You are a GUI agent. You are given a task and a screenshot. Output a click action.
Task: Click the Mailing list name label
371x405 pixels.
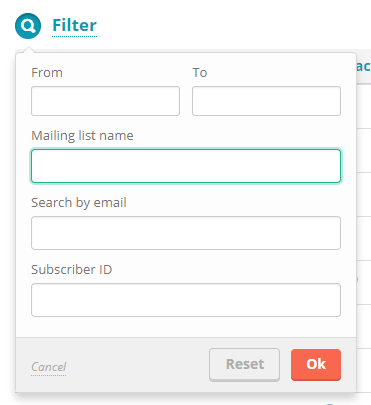82,136
